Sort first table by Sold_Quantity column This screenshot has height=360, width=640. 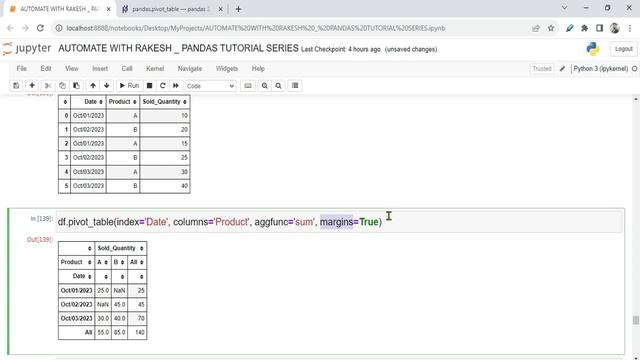tap(164, 102)
